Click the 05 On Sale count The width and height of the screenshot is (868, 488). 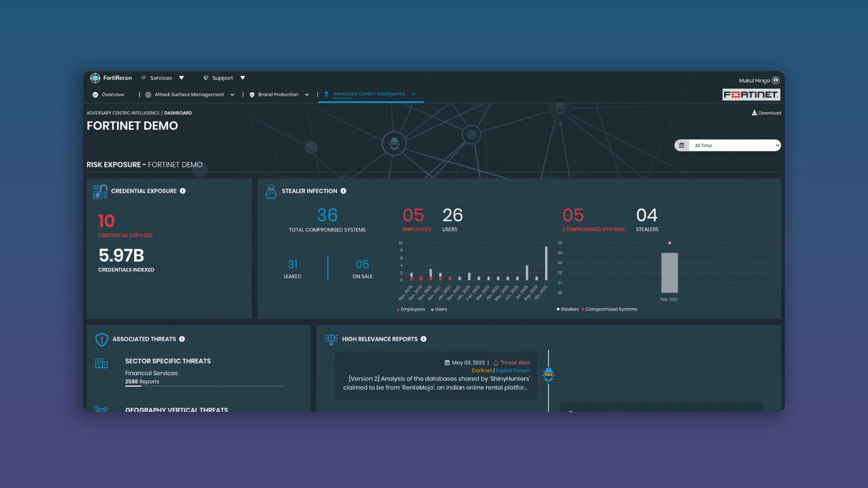362,265
